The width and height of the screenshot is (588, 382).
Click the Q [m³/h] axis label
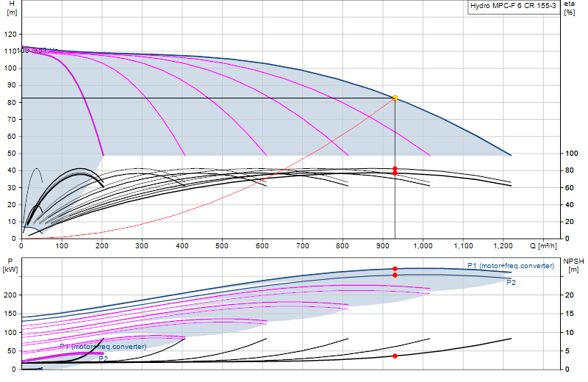(x=543, y=246)
